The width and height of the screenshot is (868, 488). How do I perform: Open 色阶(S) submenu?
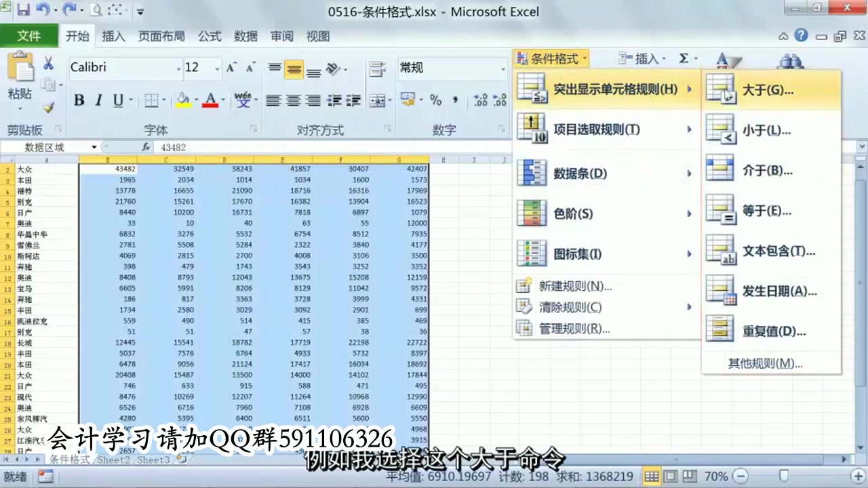tap(607, 213)
